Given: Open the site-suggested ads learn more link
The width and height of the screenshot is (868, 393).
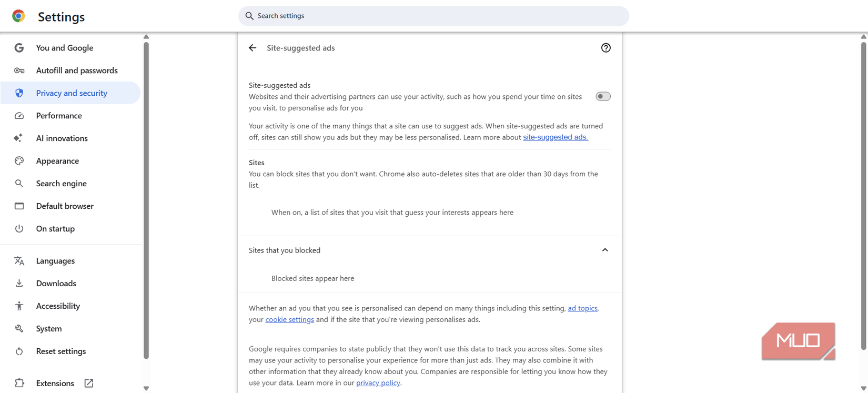Looking at the screenshot, I should [x=555, y=137].
